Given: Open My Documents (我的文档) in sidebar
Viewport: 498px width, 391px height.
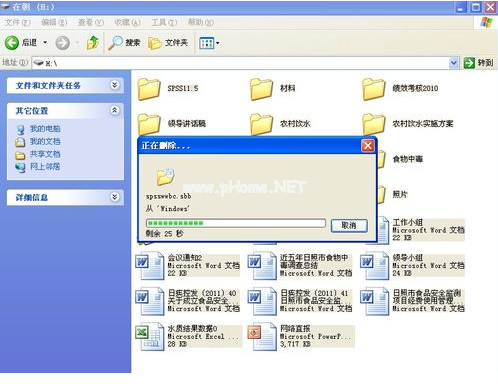Looking at the screenshot, I should click(45, 141).
